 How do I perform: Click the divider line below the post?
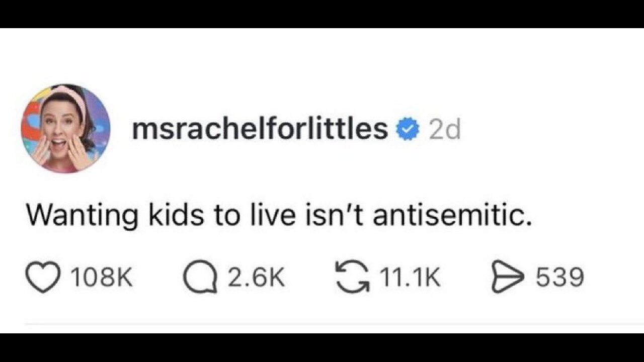tap(322, 324)
